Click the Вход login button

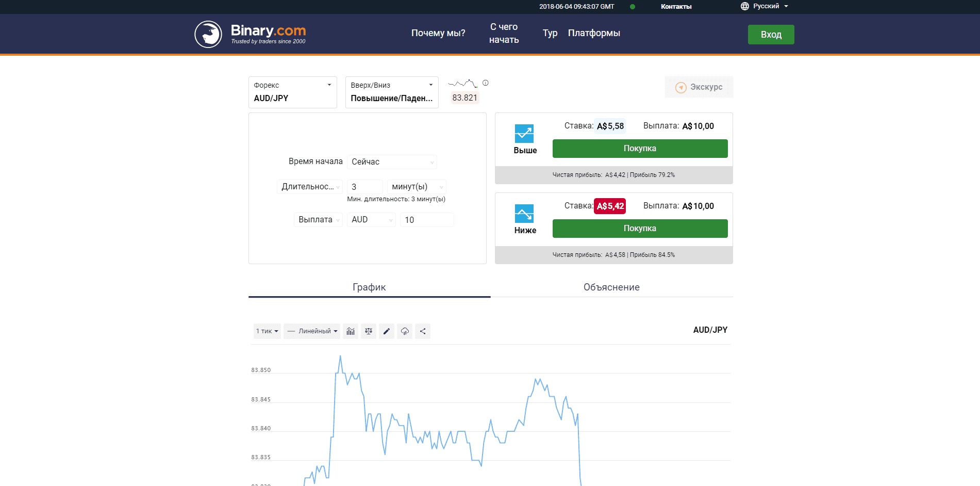[x=771, y=34]
